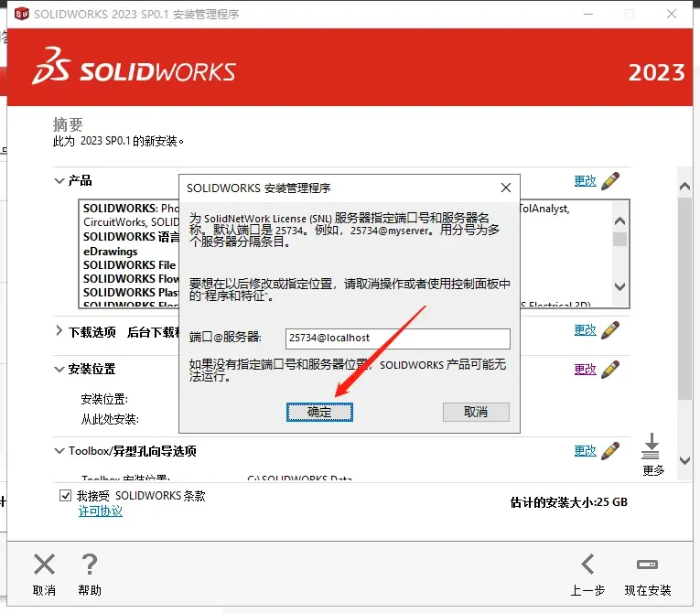Click the product list scrollbar thumb
Viewport: 700px width, 613px height.
(619, 240)
